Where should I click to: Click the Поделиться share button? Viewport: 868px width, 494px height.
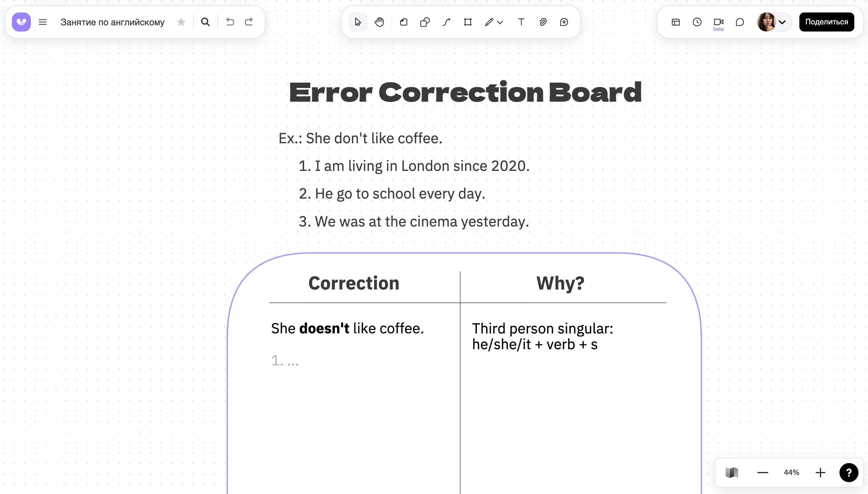click(x=826, y=22)
